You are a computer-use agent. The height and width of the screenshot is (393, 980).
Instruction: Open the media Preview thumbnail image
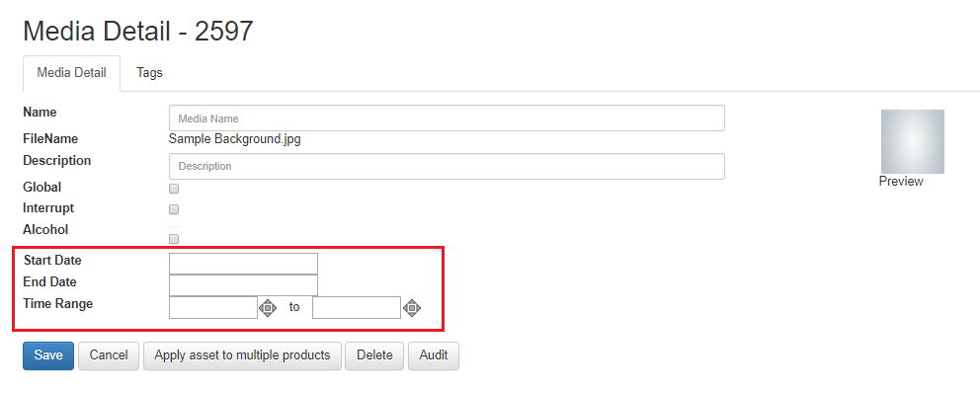click(x=913, y=142)
